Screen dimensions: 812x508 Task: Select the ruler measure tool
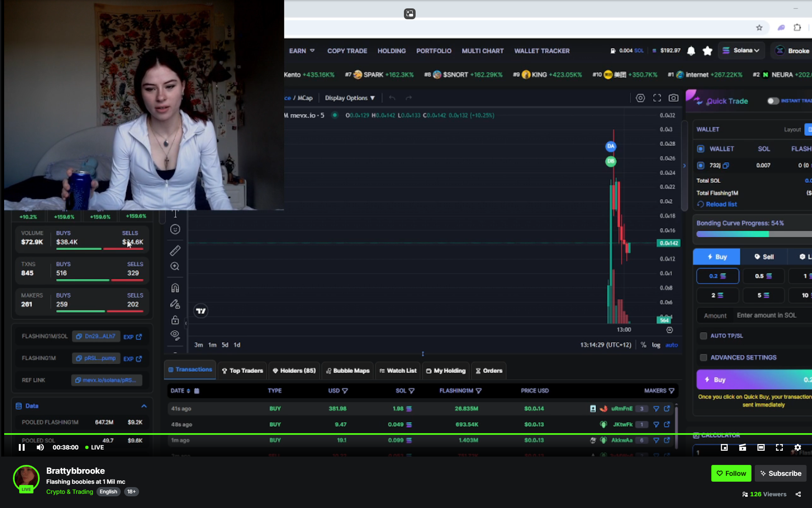[x=175, y=250]
